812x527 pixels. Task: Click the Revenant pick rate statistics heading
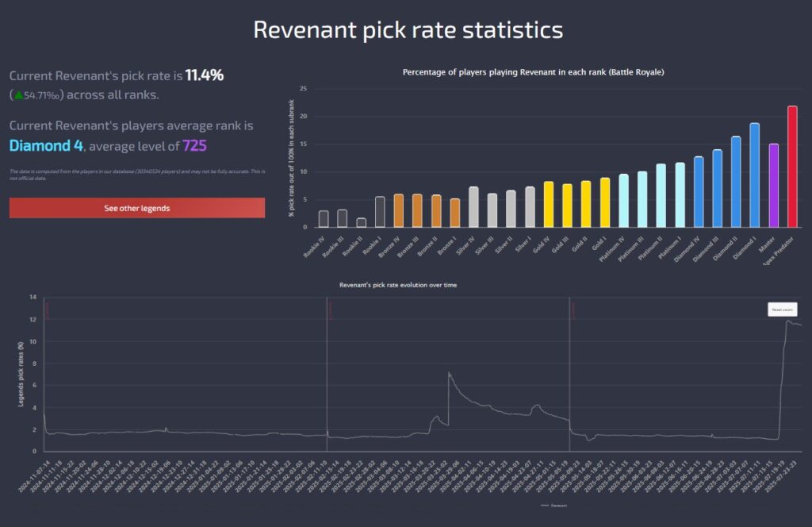point(408,29)
